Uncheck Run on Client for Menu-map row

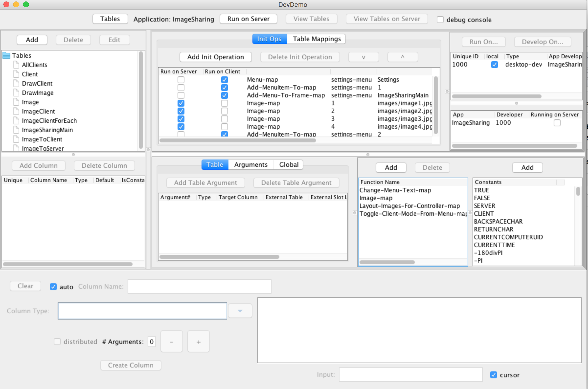tap(225, 80)
